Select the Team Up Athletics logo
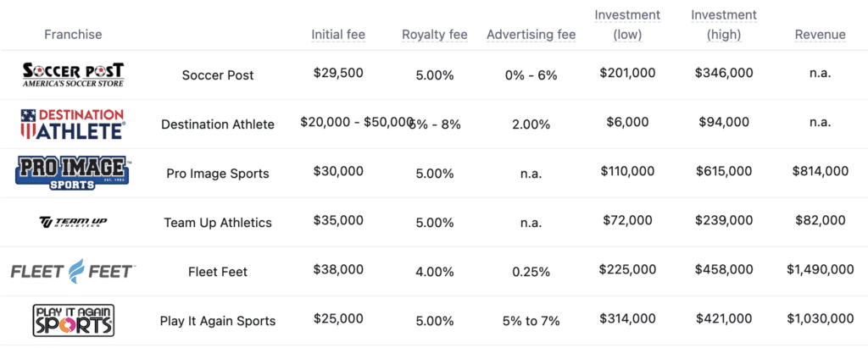The height and width of the screenshot is (348, 868). tap(73, 222)
